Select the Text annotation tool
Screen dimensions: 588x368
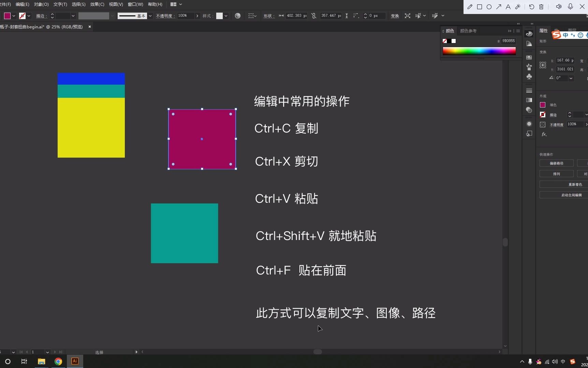tap(508, 6)
